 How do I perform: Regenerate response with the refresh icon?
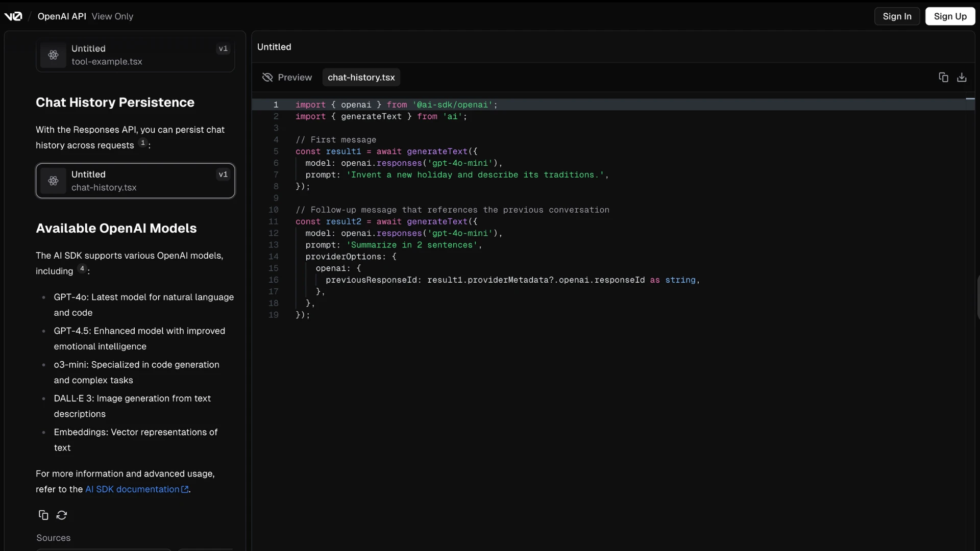tap(62, 515)
